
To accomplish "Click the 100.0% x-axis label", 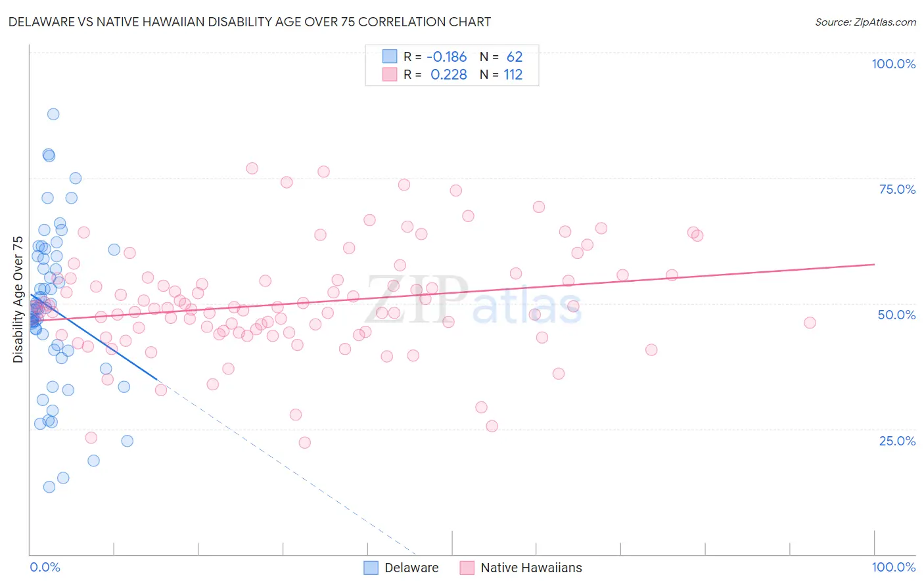I will tap(893, 567).
